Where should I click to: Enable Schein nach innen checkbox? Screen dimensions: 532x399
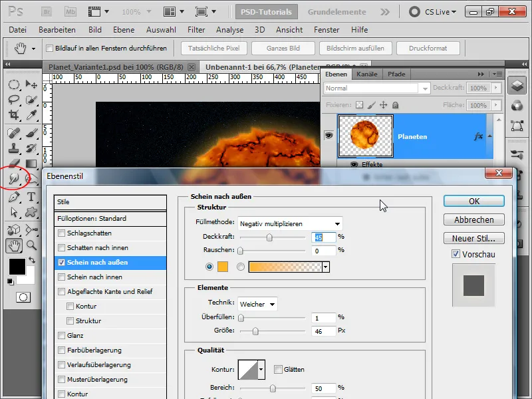[61, 277]
